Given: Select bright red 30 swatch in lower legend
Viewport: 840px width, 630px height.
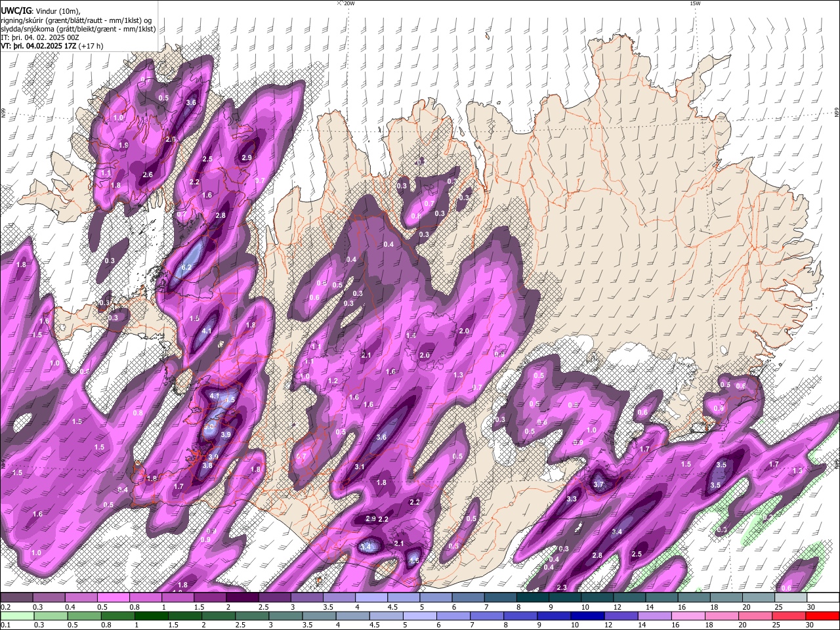Looking at the screenshot, I should pyautogui.click(x=822, y=616).
